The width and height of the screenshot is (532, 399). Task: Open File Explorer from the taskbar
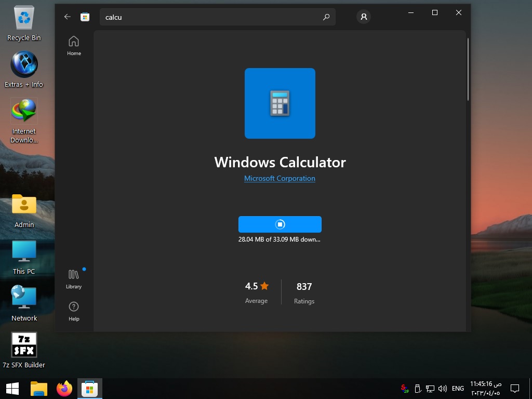38,389
